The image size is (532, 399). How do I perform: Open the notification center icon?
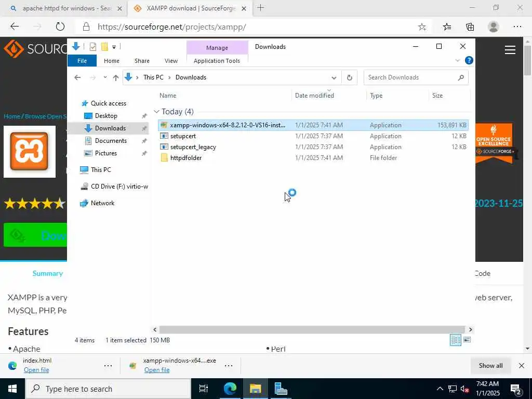(x=516, y=389)
